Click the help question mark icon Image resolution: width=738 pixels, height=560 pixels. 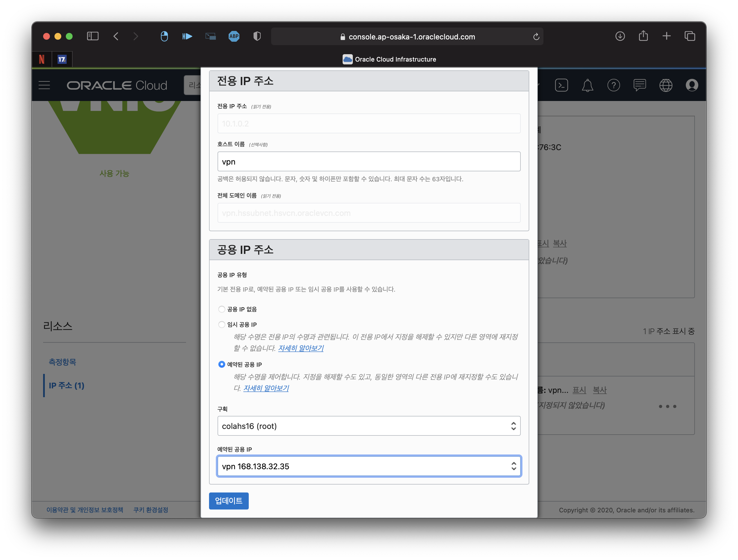click(x=613, y=85)
